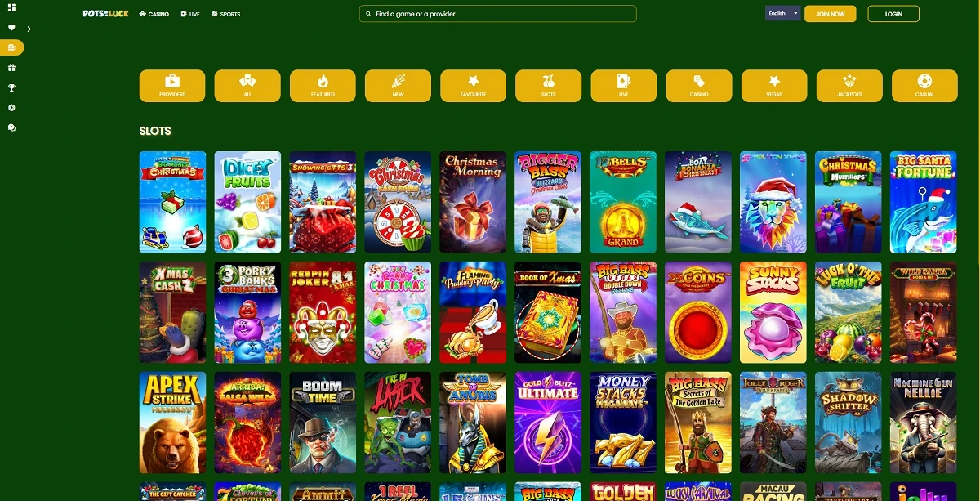Click the highlighted slot machine sidebar icon

click(x=11, y=48)
